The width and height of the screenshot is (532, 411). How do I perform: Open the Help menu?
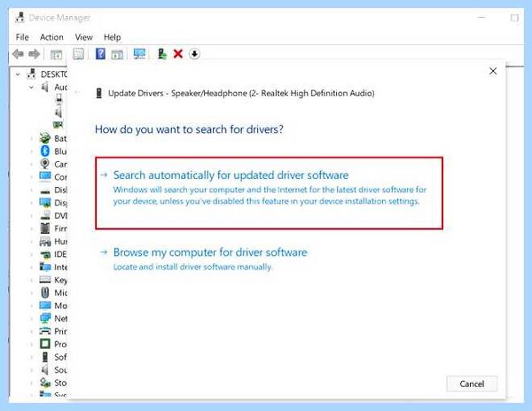tap(113, 37)
